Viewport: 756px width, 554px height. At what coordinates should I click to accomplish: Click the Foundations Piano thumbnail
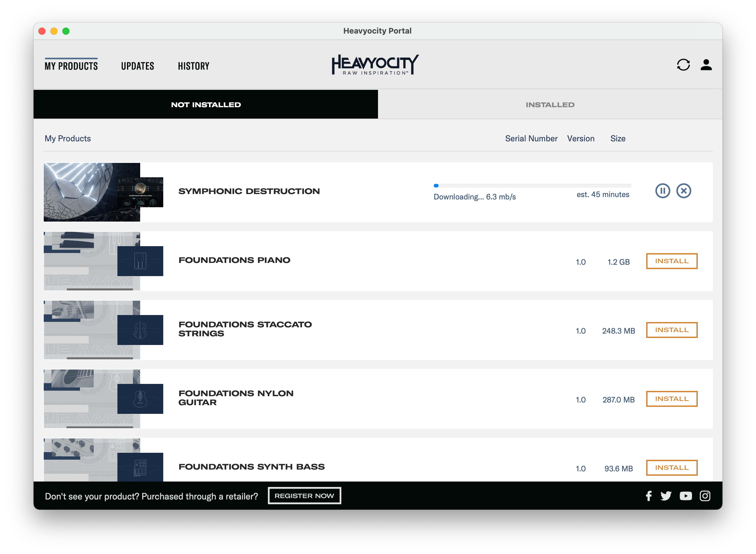[x=103, y=261]
